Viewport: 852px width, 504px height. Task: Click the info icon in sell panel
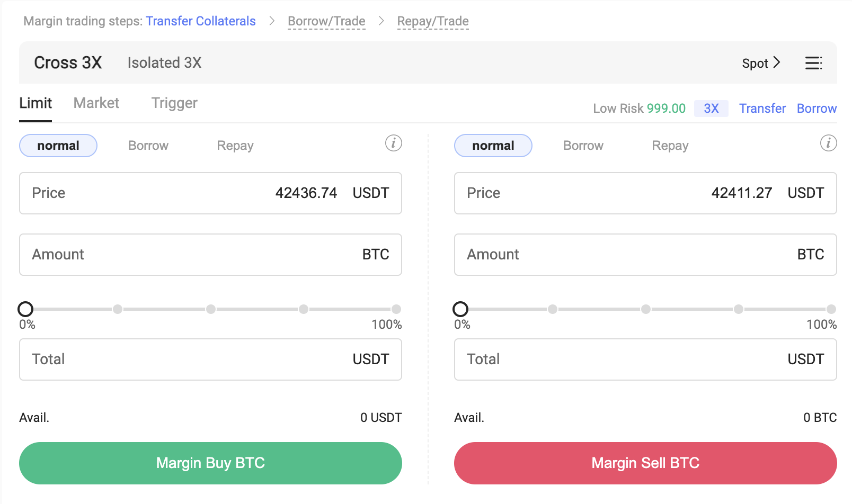(829, 143)
